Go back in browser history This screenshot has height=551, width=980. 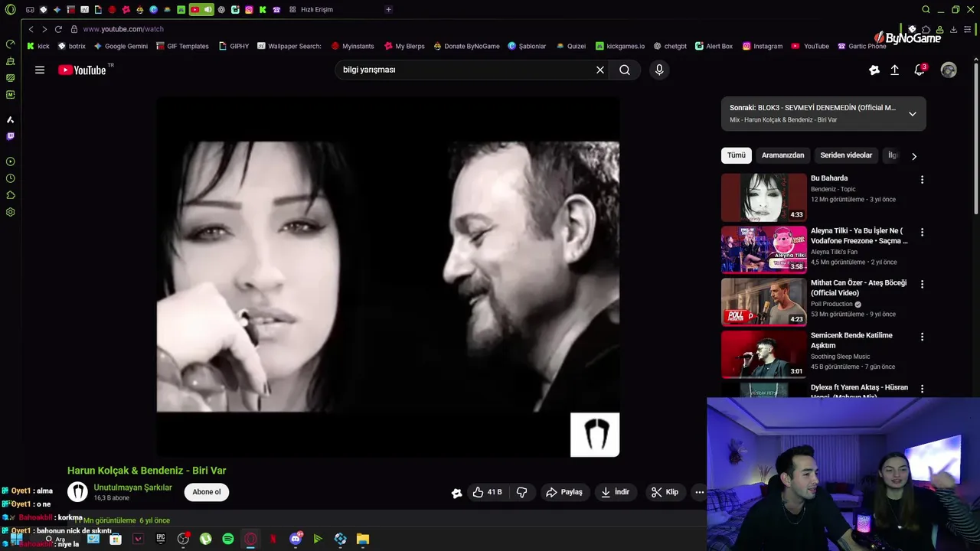tap(31, 29)
